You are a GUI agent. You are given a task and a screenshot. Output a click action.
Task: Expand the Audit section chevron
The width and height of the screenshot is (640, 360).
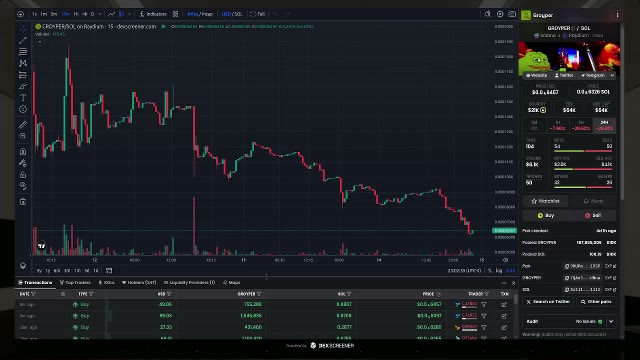click(611, 321)
